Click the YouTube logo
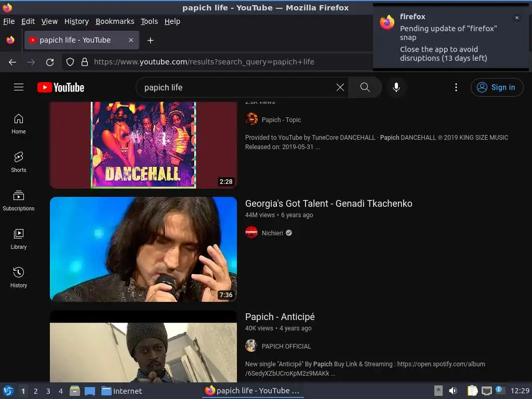 point(61,87)
